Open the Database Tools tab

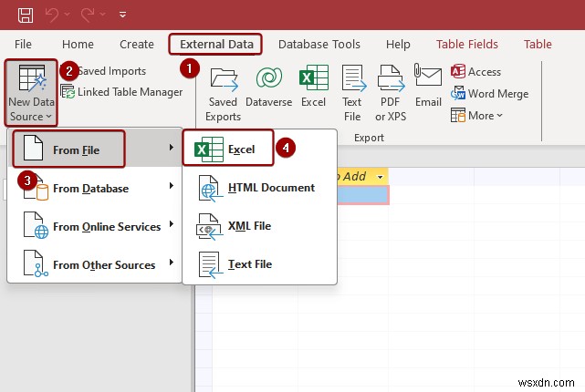[x=319, y=45]
